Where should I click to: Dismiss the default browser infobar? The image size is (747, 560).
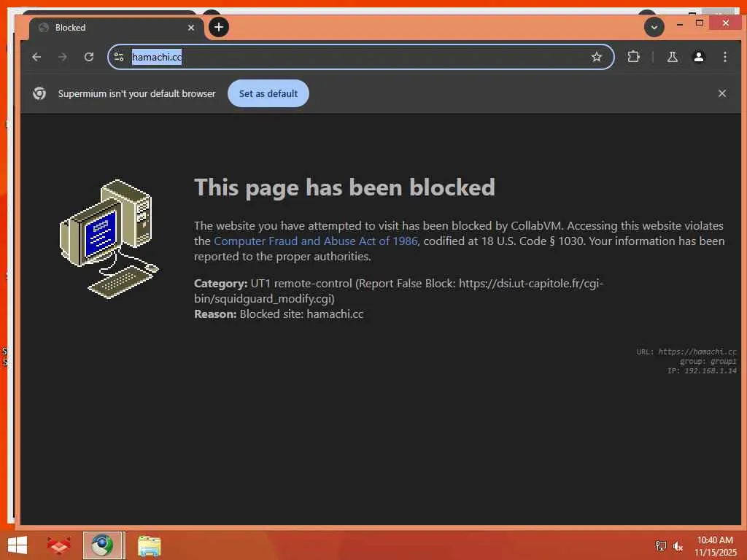click(x=721, y=93)
